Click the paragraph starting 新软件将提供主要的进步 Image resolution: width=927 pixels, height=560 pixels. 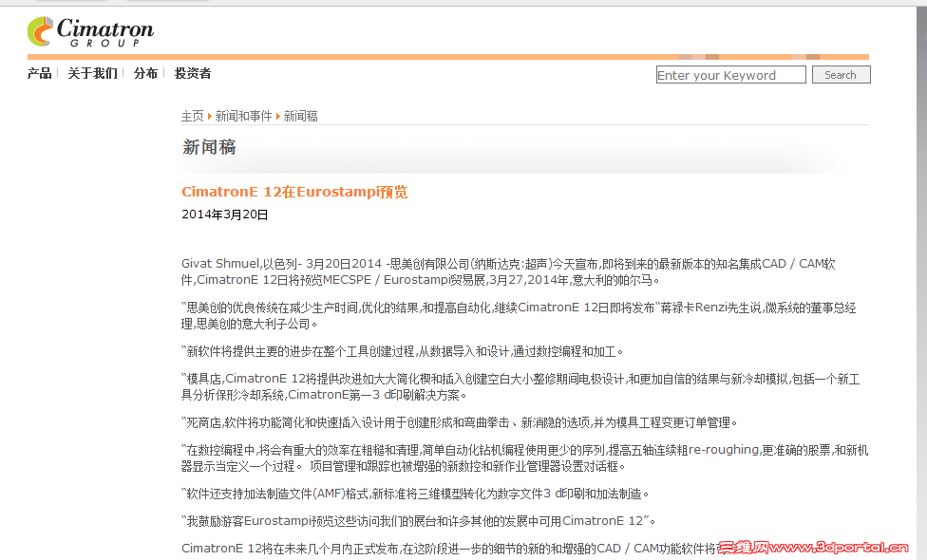click(x=402, y=351)
